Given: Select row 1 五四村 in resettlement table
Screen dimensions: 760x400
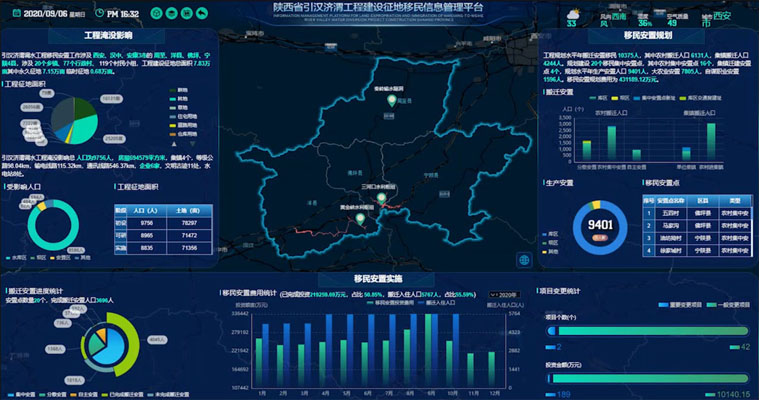Looking at the screenshot, I should coord(697,213).
